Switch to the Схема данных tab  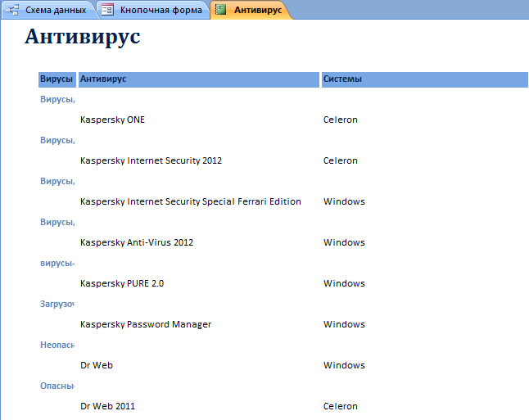[x=51, y=10]
